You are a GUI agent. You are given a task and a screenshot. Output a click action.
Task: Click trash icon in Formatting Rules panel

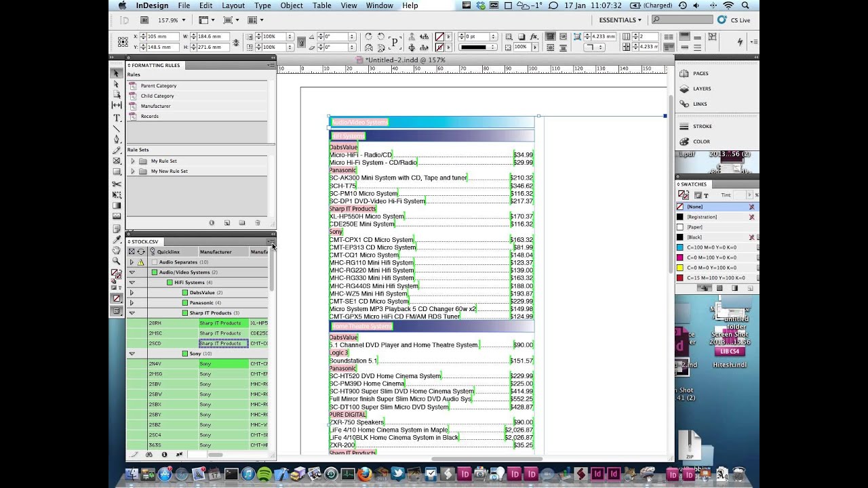pos(258,223)
